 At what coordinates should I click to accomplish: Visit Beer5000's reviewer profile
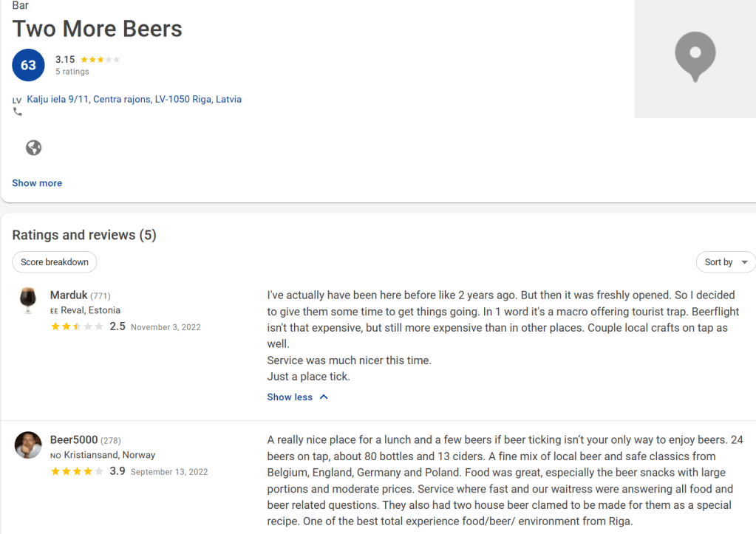73,440
